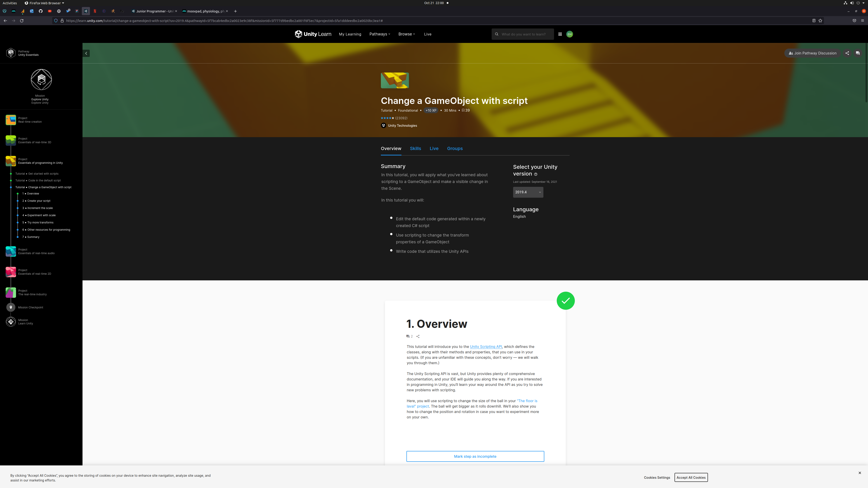
Task: Open the EH user profile avatar
Action: 569,34
